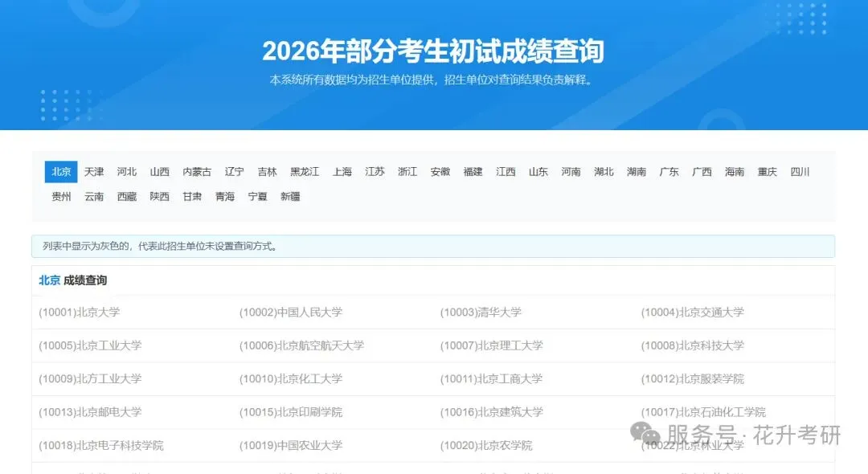The height and width of the screenshot is (474, 868).
Task: Select (10020)北京农学院 in the list
Action: click(x=486, y=445)
